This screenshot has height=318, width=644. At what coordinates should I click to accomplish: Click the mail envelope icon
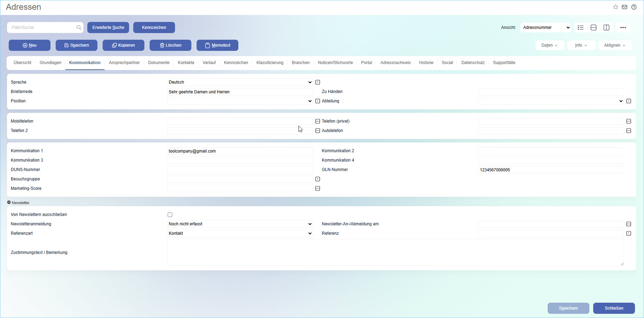[625, 7]
